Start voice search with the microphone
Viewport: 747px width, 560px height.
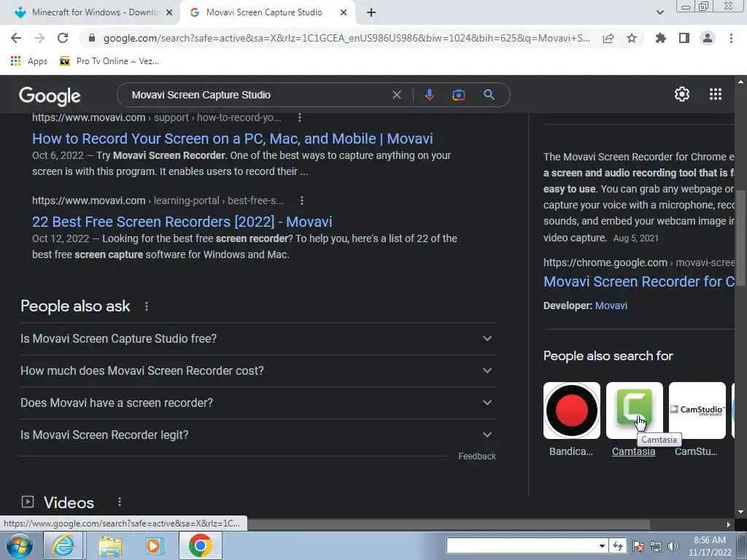point(429,95)
